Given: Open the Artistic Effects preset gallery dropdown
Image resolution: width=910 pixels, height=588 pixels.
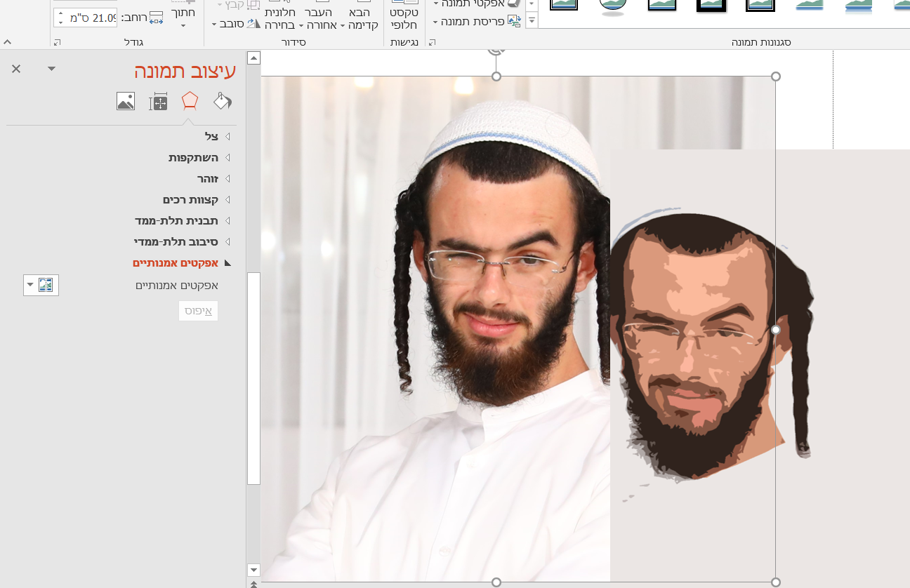Looking at the screenshot, I should [x=41, y=285].
